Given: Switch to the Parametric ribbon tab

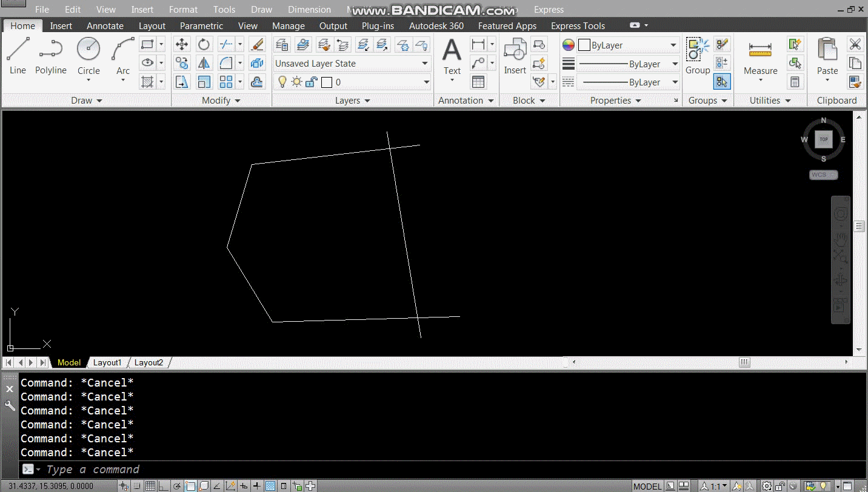Looking at the screenshot, I should (201, 26).
